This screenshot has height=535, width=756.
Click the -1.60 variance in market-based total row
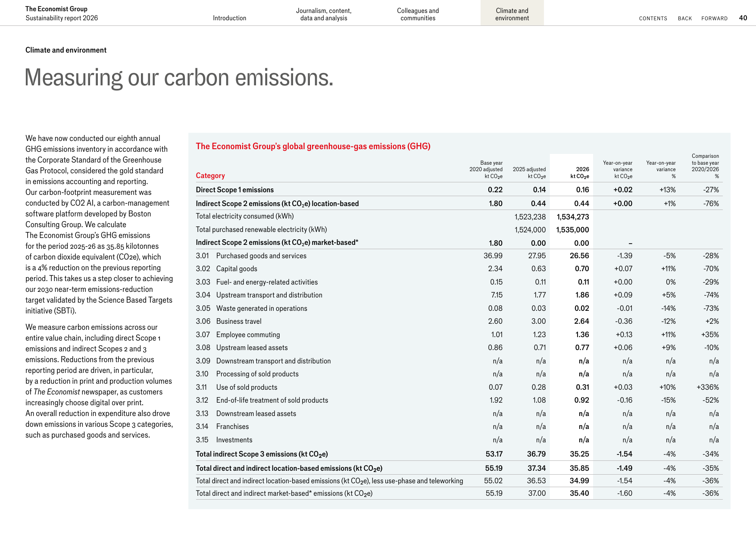625,493
